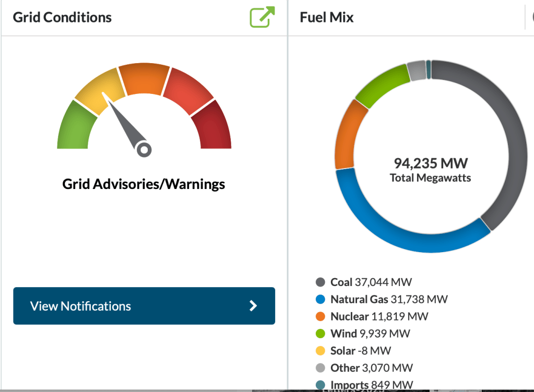534x392 pixels.
Task: Click the orange top gauge segment
Action: [145, 79]
